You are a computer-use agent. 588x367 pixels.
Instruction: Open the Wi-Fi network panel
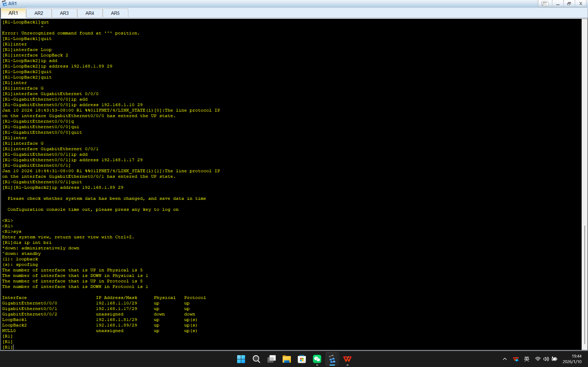[x=538, y=359]
